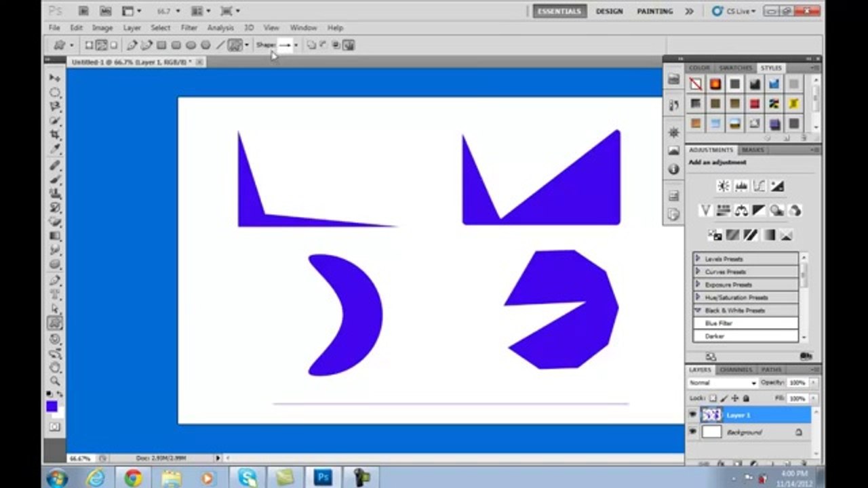Choose Line shape in options bar

[x=220, y=45]
